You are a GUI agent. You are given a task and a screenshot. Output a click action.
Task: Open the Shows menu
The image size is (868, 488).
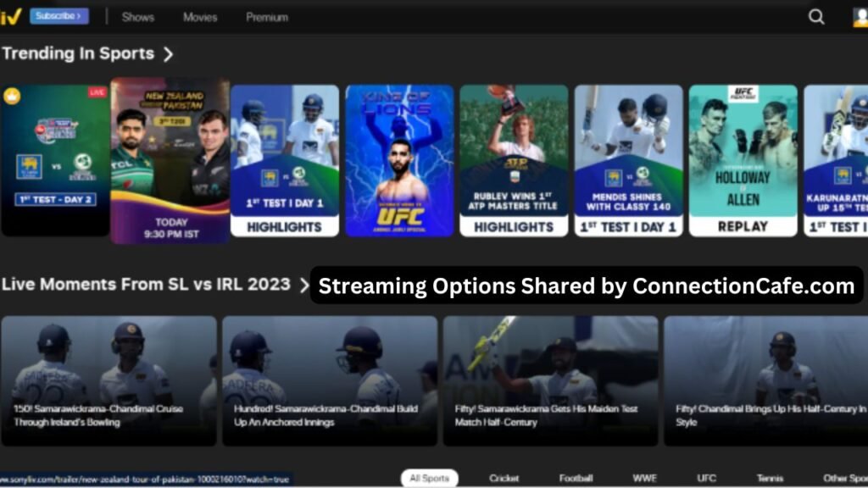[x=138, y=17]
